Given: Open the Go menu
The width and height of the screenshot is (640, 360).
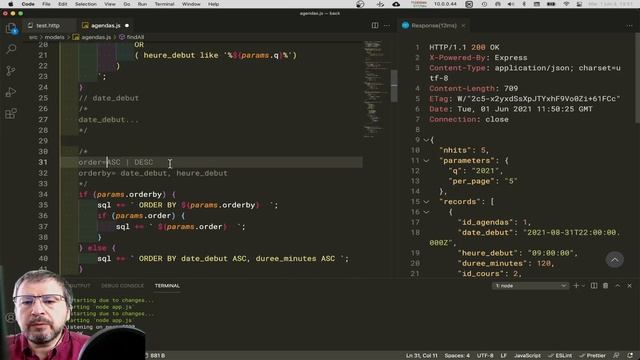Looking at the screenshot, I should coord(127,4).
